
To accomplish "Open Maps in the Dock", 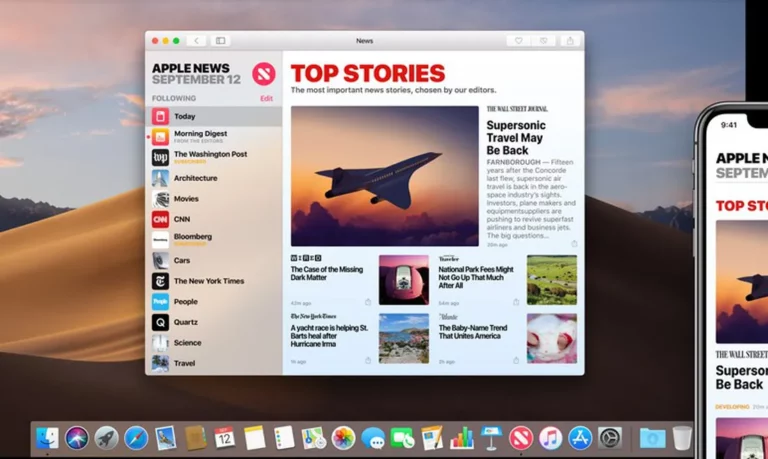I will (313, 437).
